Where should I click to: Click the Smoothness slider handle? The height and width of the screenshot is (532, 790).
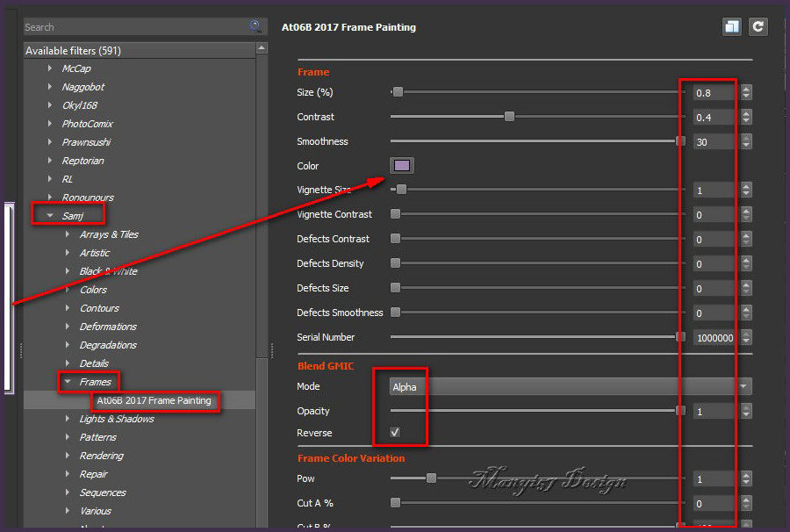click(680, 141)
